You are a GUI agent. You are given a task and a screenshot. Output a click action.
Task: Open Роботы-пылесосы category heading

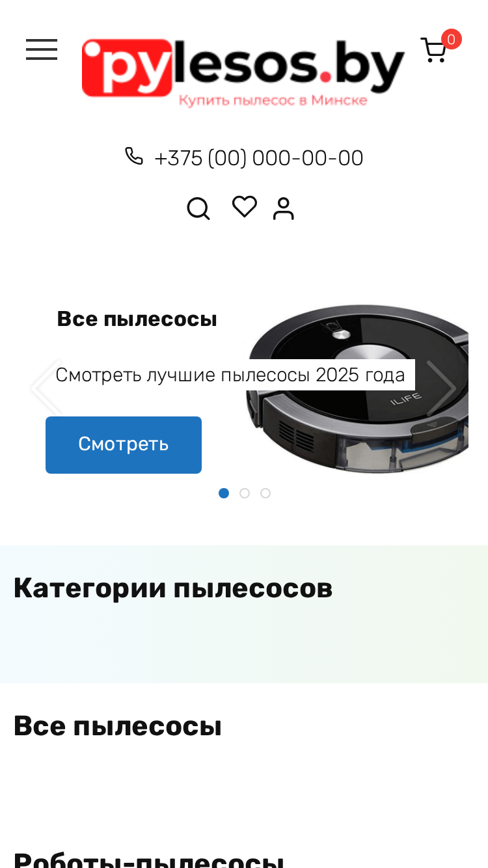(149, 859)
